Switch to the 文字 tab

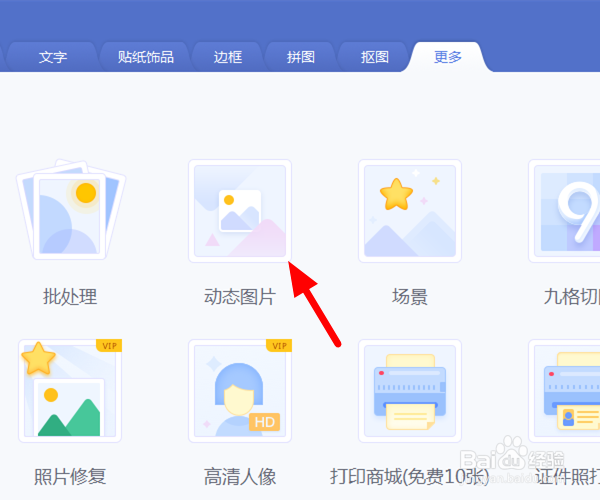click(x=53, y=57)
